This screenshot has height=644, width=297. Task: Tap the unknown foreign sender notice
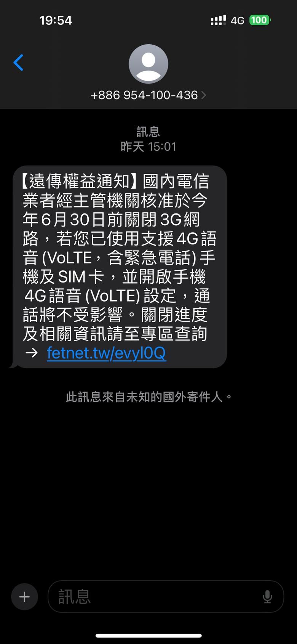(148, 397)
